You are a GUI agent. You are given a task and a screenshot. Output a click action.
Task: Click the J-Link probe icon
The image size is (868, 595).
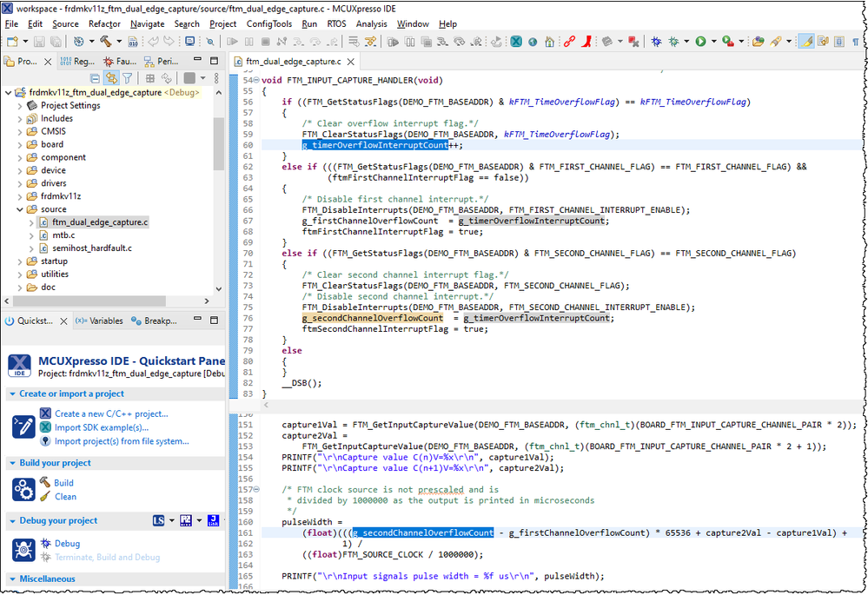pyautogui.click(x=213, y=520)
